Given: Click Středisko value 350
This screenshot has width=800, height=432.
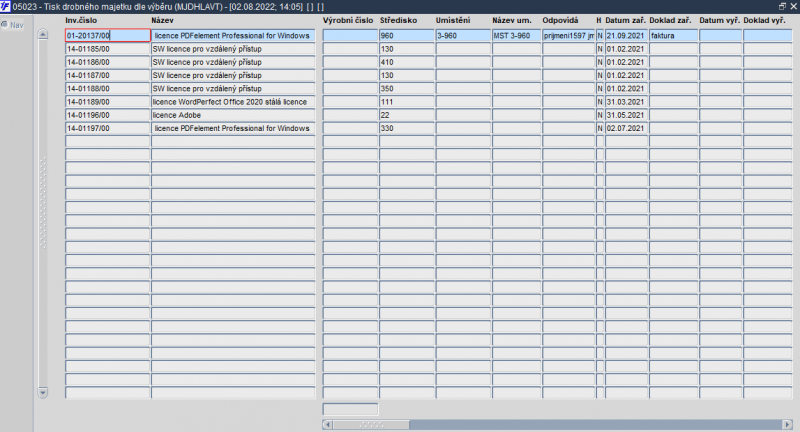Looking at the screenshot, I should (407, 89).
